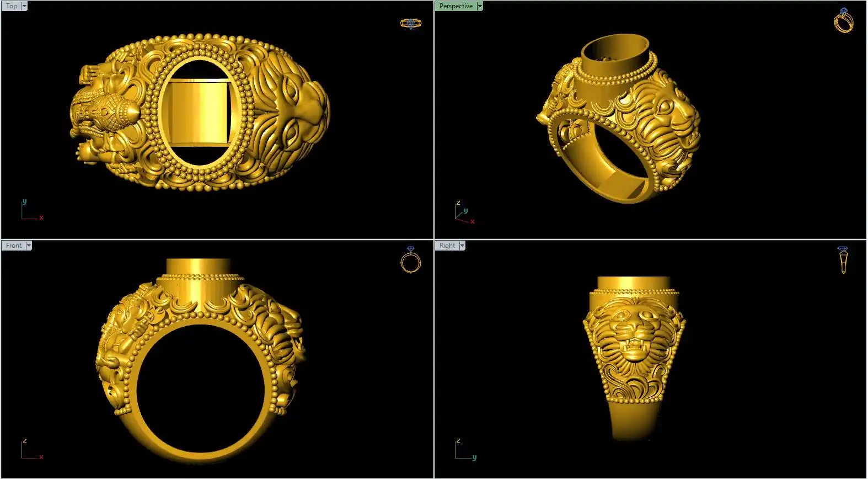Expand the Right viewport menu arrow
The width and height of the screenshot is (868, 479).
(x=462, y=246)
